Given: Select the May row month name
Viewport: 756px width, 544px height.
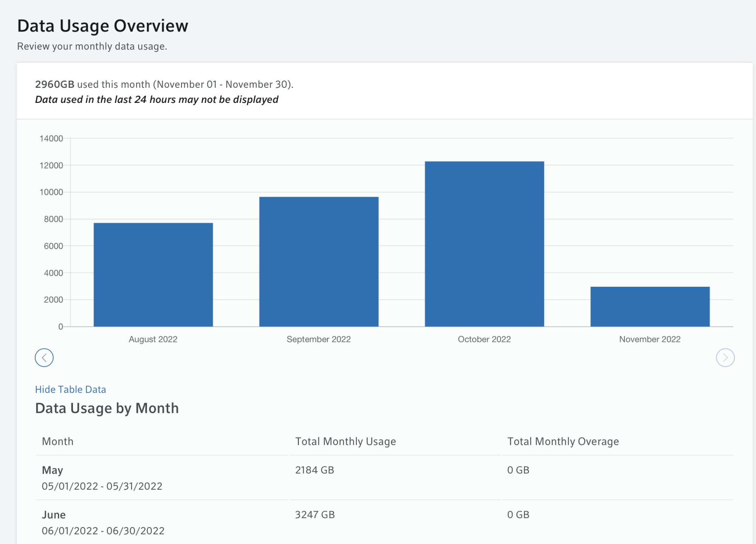Looking at the screenshot, I should pyautogui.click(x=53, y=470).
